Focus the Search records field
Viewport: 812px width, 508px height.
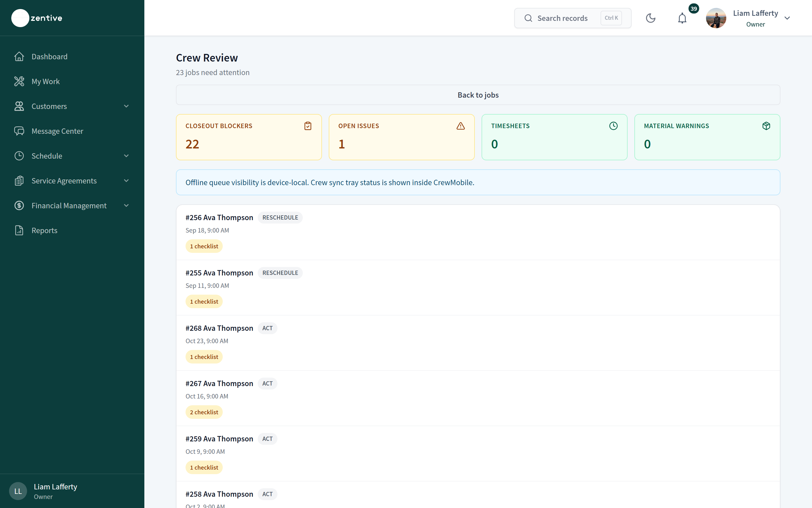[572, 18]
